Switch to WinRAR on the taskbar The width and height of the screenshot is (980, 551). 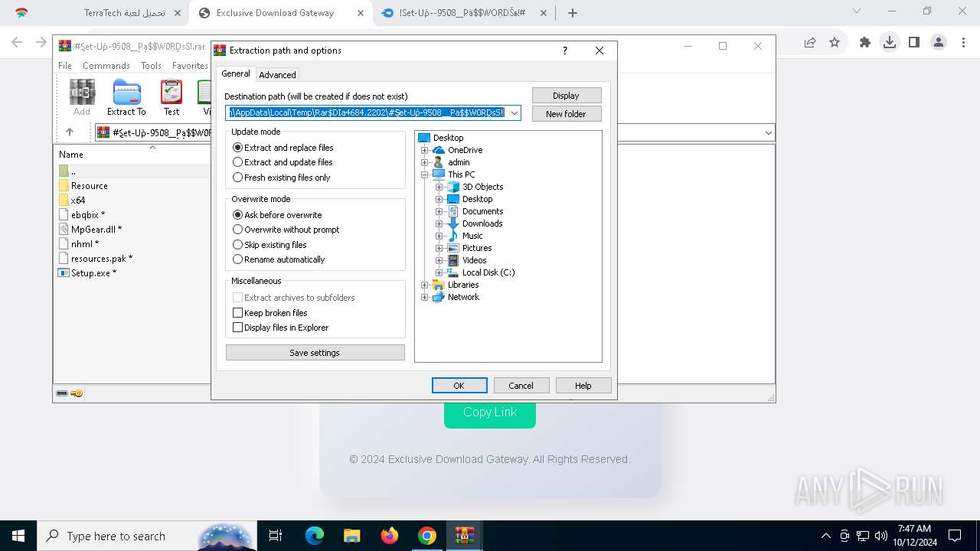(465, 536)
